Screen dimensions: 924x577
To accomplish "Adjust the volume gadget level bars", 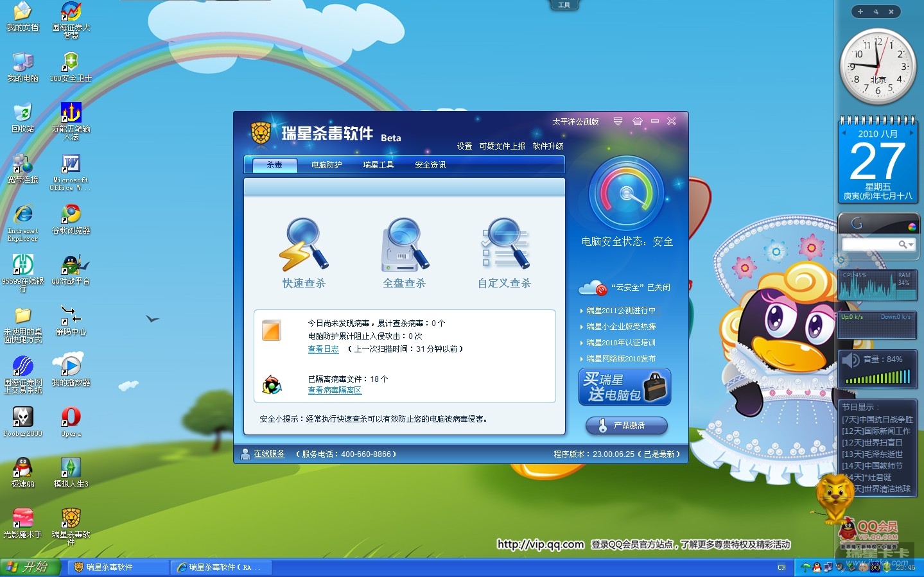I will [x=878, y=377].
